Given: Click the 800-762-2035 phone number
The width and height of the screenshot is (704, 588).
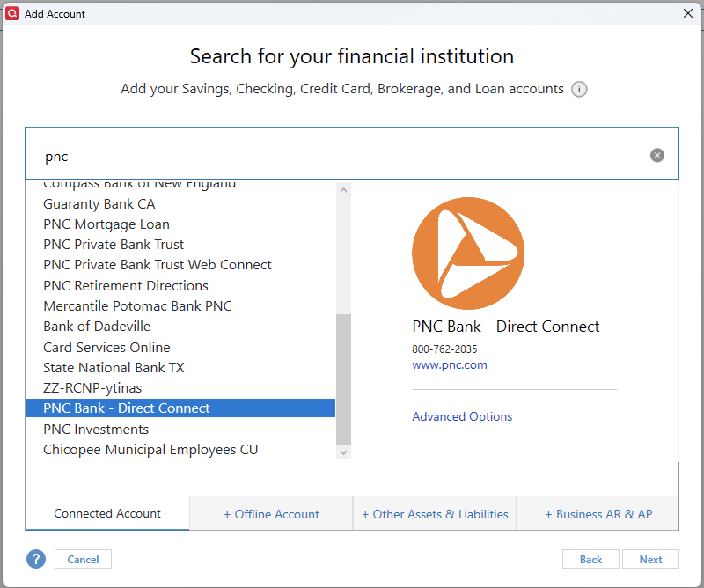Looking at the screenshot, I should coord(444,349).
